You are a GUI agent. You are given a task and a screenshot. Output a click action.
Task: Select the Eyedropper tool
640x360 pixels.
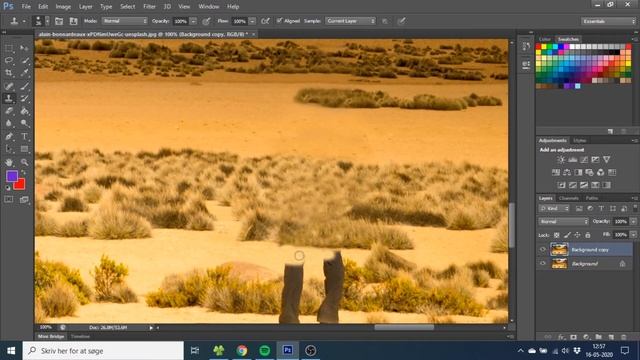(24, 73)
